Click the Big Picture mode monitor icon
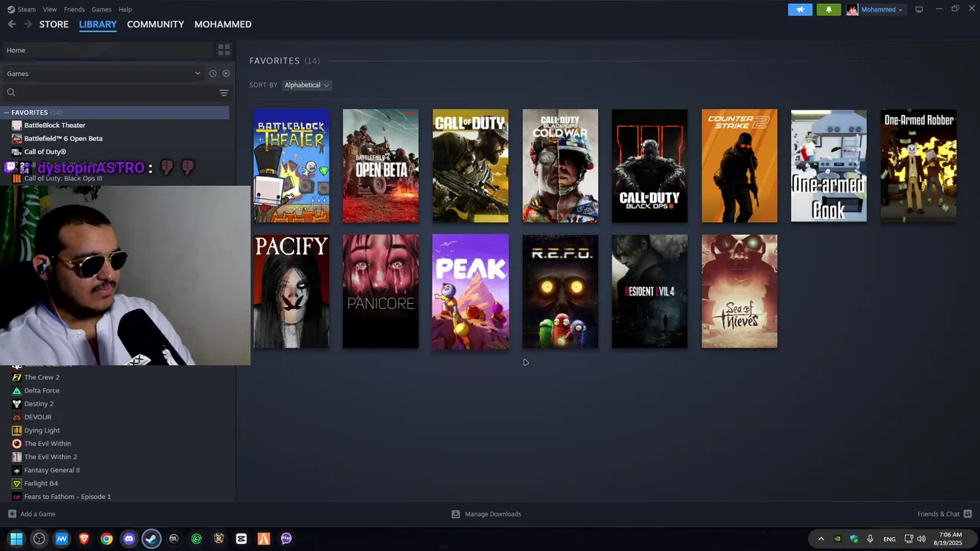This screenshot has height=551, width=980. click(919, 9)
